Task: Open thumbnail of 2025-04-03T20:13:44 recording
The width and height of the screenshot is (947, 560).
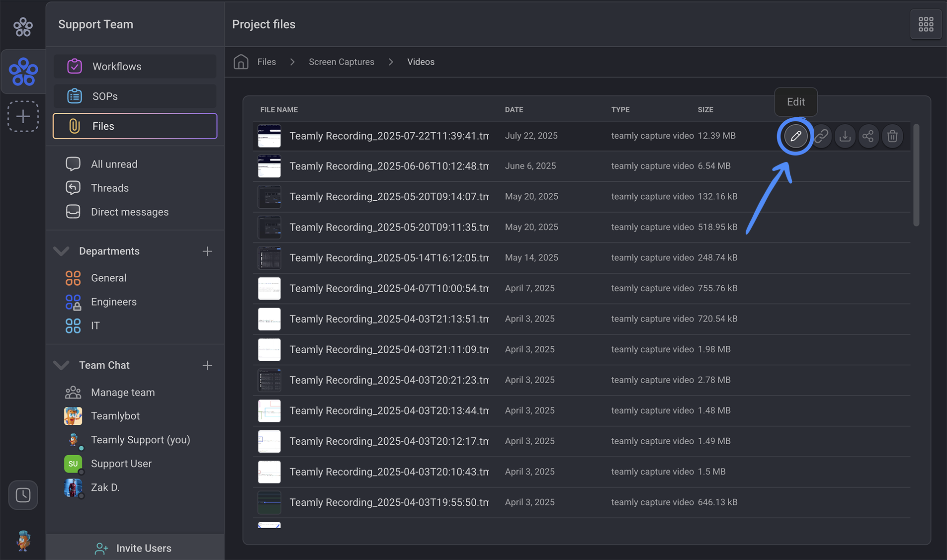Action: pyautogui.click(x=269, y=410)
